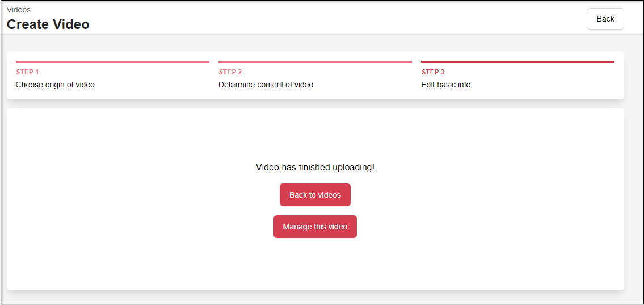Click the Create Video page heading
This screenshot has height=305, width=644.
(48, 24)
